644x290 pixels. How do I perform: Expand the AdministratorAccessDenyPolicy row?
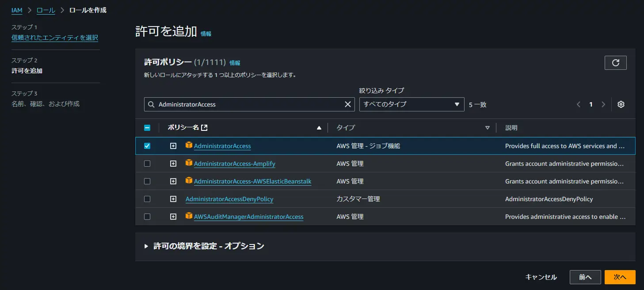coord(173,199)
